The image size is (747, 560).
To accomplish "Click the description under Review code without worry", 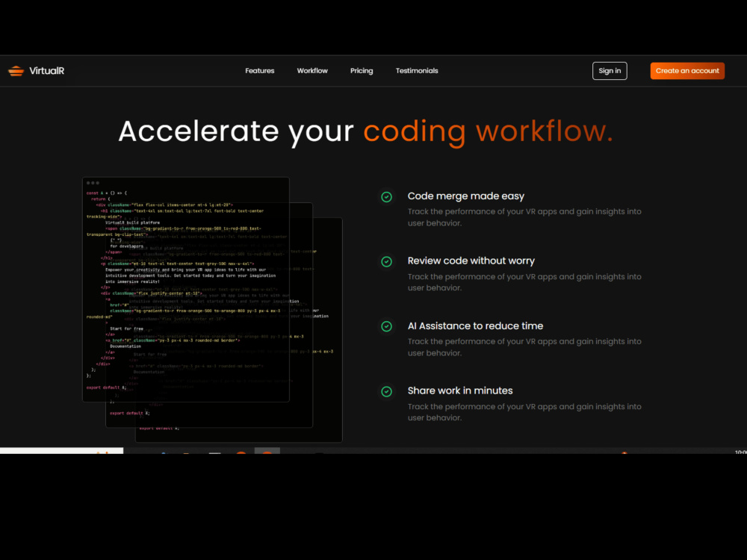I will tap(524, 282).
